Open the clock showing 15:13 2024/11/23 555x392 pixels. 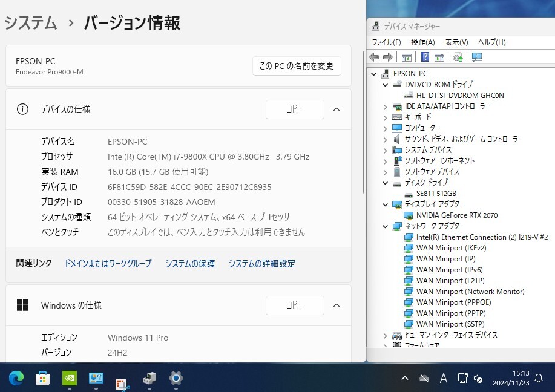click(x=511, y=378)
